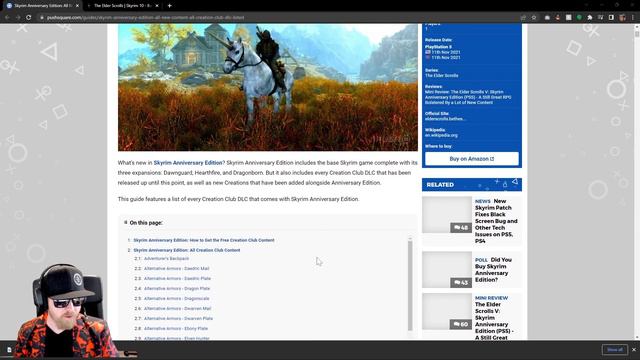This screenshot has height=360, width=640.
Task: Open the New Skyrim Patch news article
Action: tap(496, 221)
